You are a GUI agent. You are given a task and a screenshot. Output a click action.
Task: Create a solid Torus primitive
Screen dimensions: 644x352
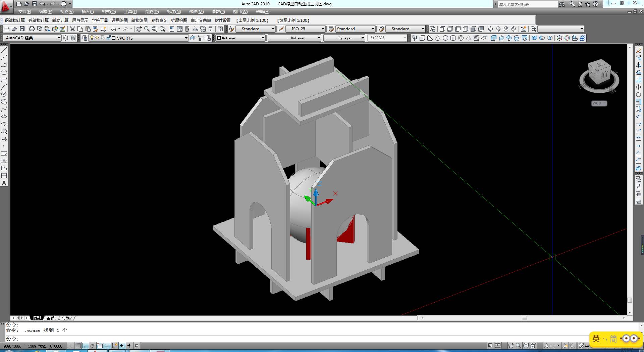(x=461, y=38)
